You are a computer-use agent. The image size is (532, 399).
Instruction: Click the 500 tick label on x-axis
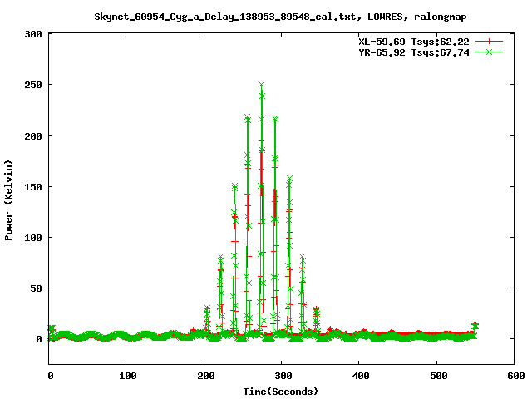436,377
